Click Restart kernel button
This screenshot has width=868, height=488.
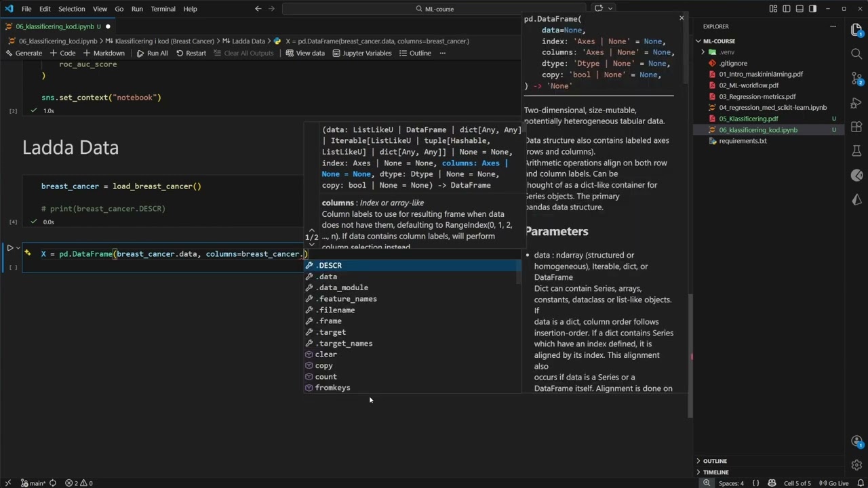pos(191,53)
